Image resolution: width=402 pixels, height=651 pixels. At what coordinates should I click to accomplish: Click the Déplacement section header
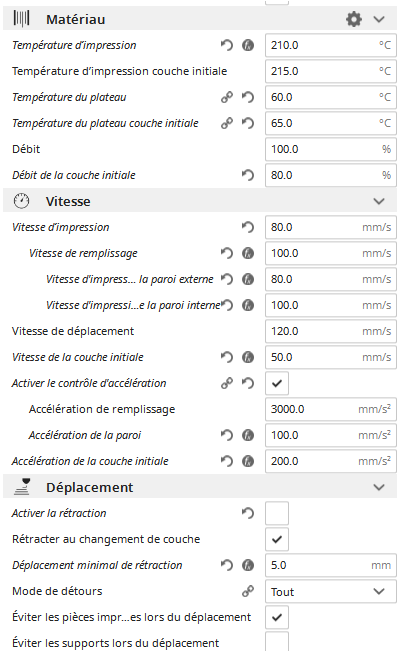[200, 487]
